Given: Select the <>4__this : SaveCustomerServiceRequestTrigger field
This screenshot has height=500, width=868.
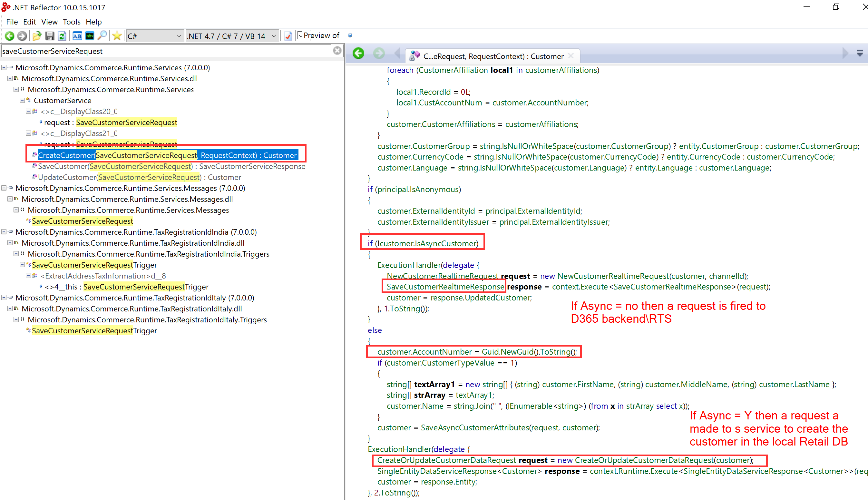Looking at the screenshot, I should point(126,287).
